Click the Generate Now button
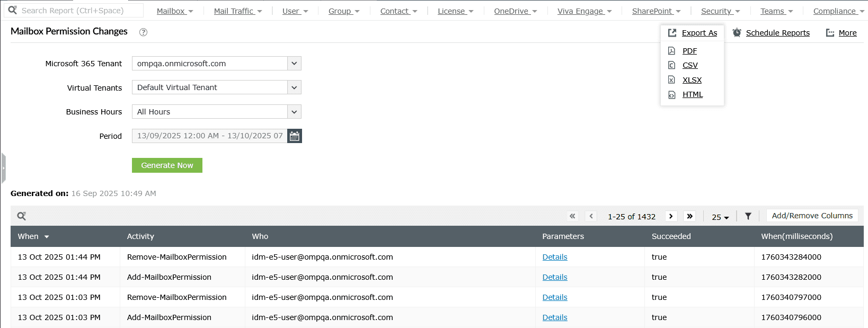 [167, 165]
